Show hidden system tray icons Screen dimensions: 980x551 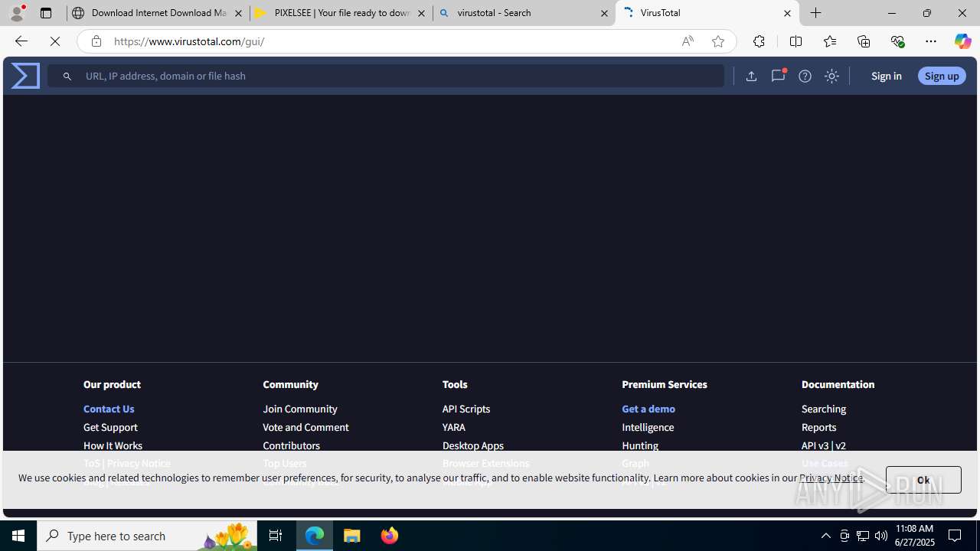pos(825,536)
